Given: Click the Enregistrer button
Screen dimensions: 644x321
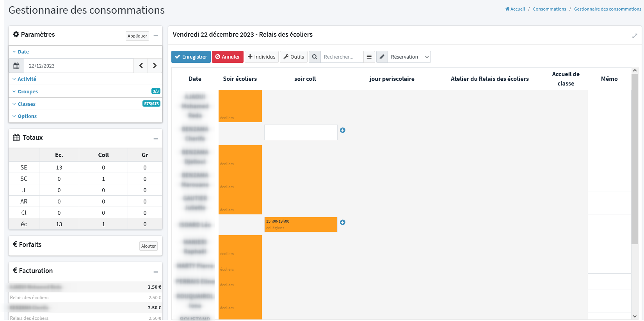Looking at the screenshot, I should point(191,57).
